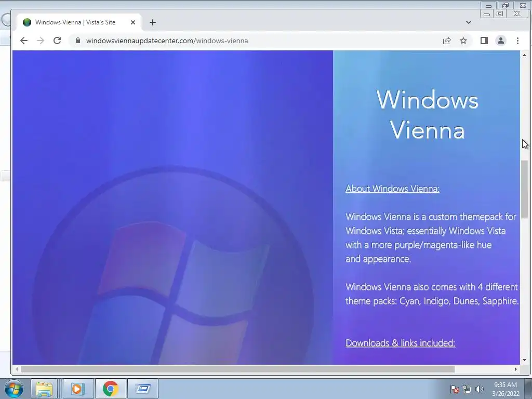Click the paragraph about custom themepack
The height and width of the screenshot is (399, 532).
[x=431, y=237]
